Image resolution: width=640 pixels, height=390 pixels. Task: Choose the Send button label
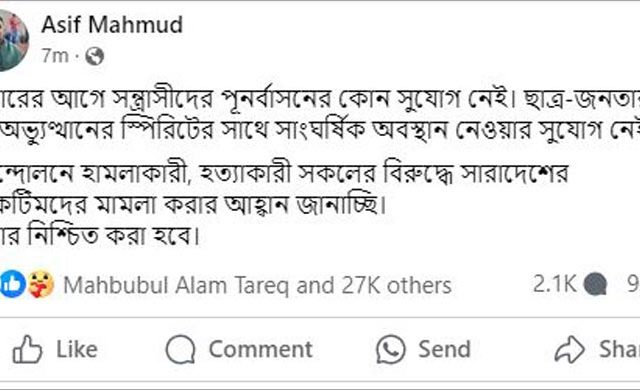pos(444,350)
